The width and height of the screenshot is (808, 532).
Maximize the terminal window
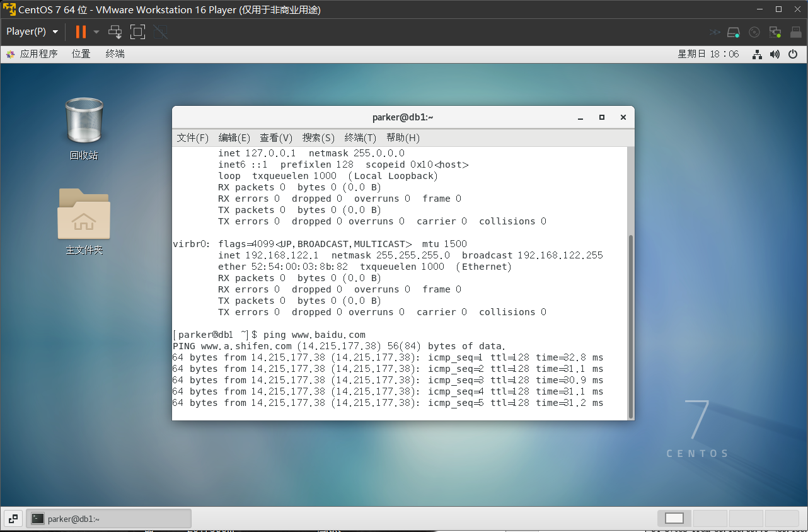[x=602, y=117]
